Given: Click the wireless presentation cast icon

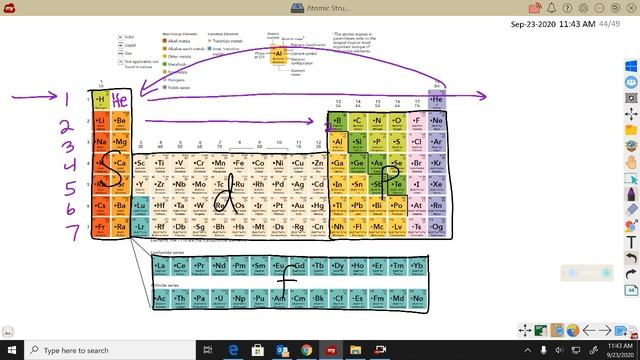Looking at the screenshot, I should 535,8.
